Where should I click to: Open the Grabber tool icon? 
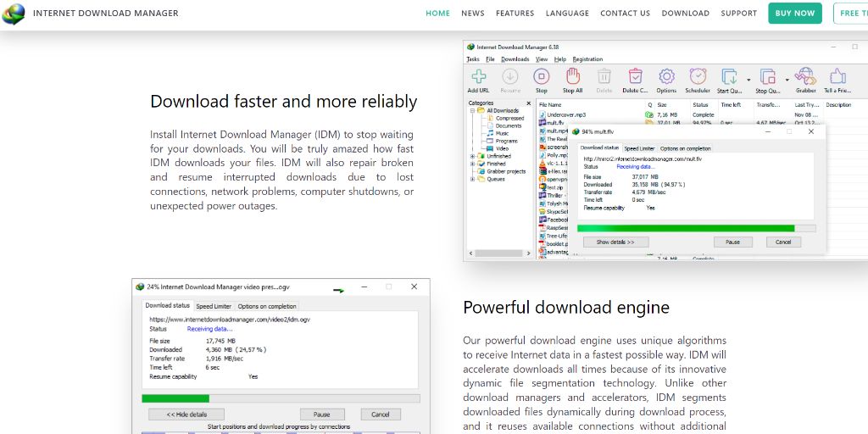click(805, 76)
